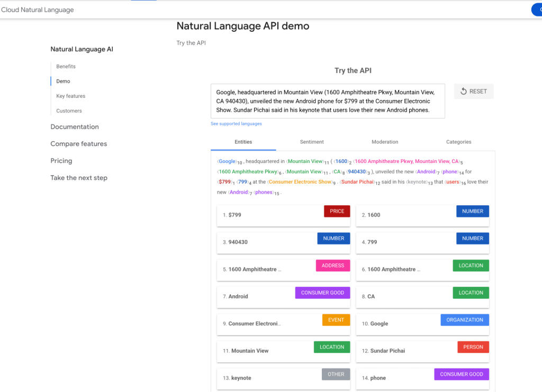
Task: Click the gray OTHER tag on keynote card
Action: coord(336,375)
